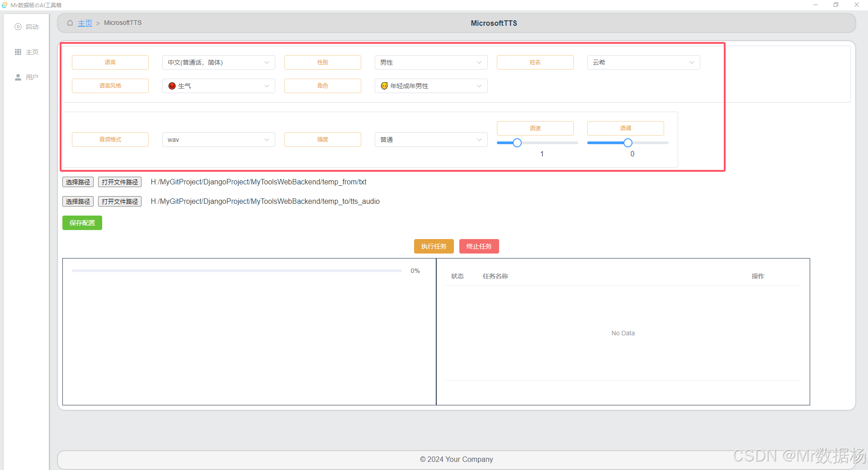The width and height of the screenshot is (868, 470).
Task: Click the 语调 slider handle
Action: click(628, 143)
